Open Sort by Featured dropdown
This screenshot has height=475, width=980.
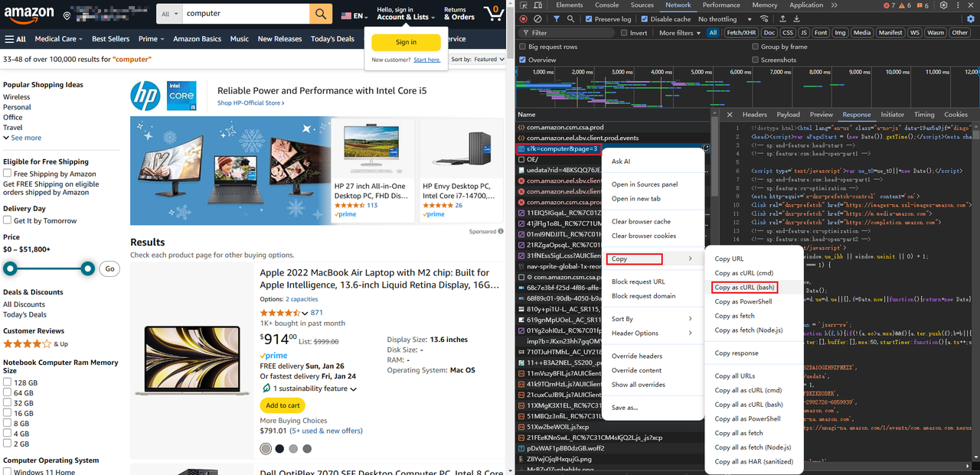478,59
